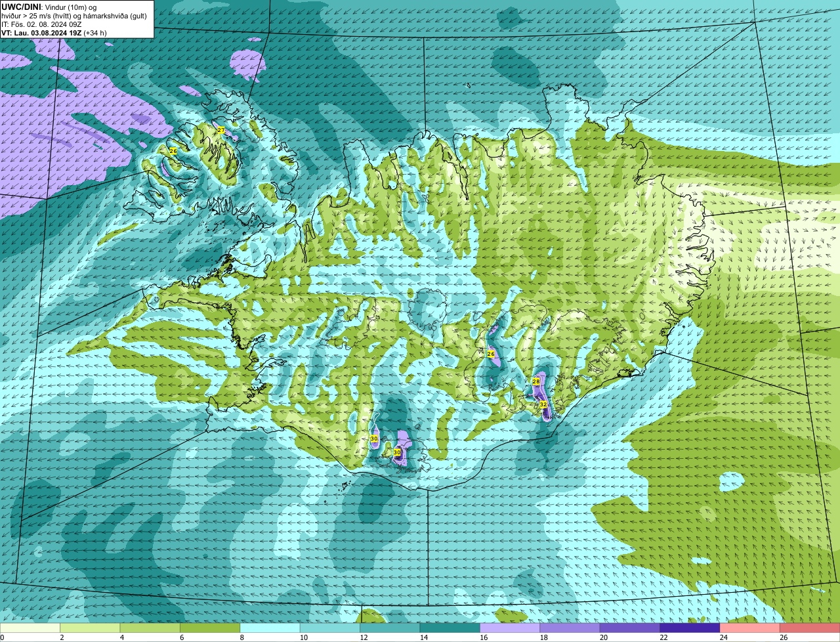Select the 16–18 m/s lavender swatch
The width and height of the screenshot is (840, 642).
pyautogui.click(x=510, y=628)
